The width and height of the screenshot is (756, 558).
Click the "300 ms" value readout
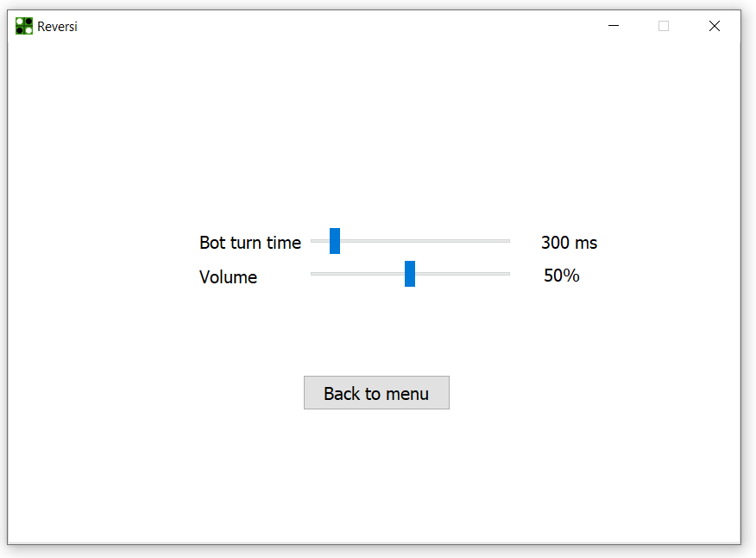tap(569, 243)
